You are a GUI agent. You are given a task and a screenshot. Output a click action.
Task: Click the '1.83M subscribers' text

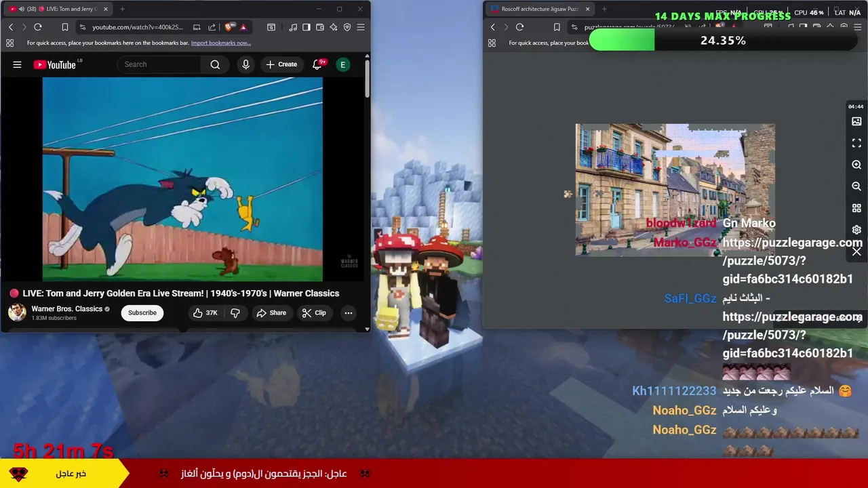pyautogui.click(x=54, y=318)
